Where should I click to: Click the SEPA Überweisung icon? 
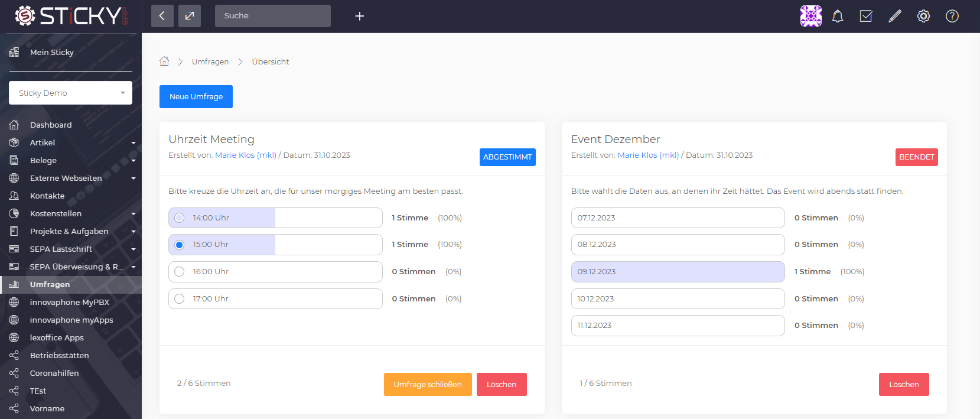pyautogui.click(x=14, y=267)
